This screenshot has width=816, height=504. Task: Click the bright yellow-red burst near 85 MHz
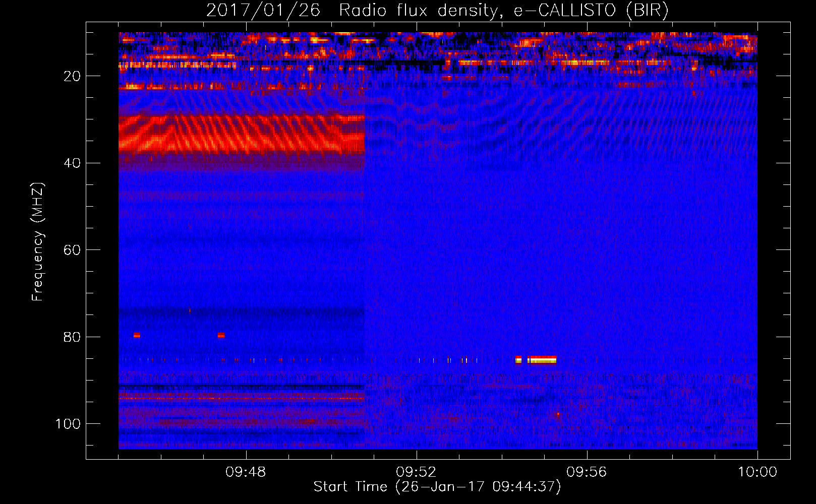[543, 359]
